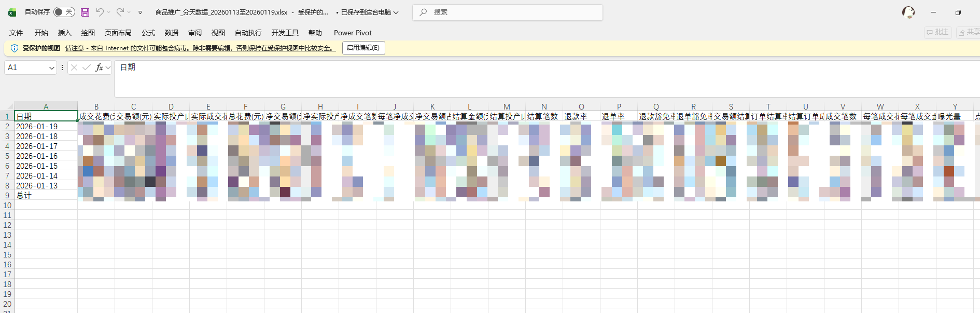Screen dimensions: 980x313
Task: Open the 文件 menu
Action: (16, 33)
